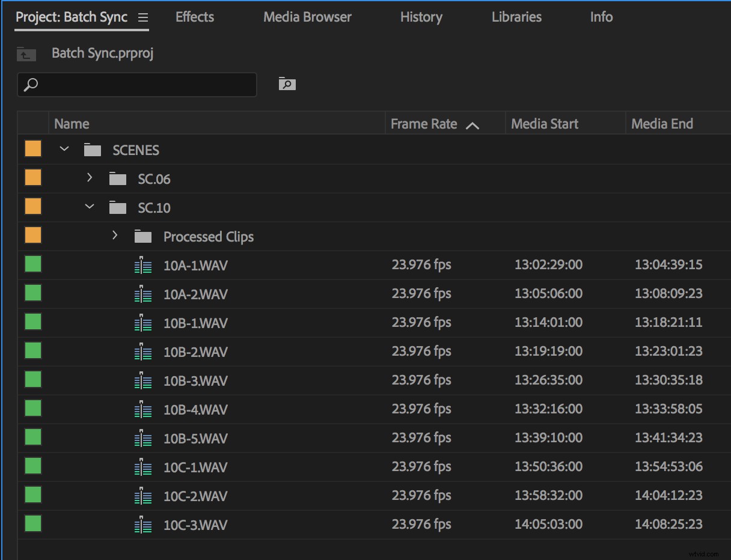731x560 pixels.
Task: Switch to the Libraries panel
Action: (516, 17)
